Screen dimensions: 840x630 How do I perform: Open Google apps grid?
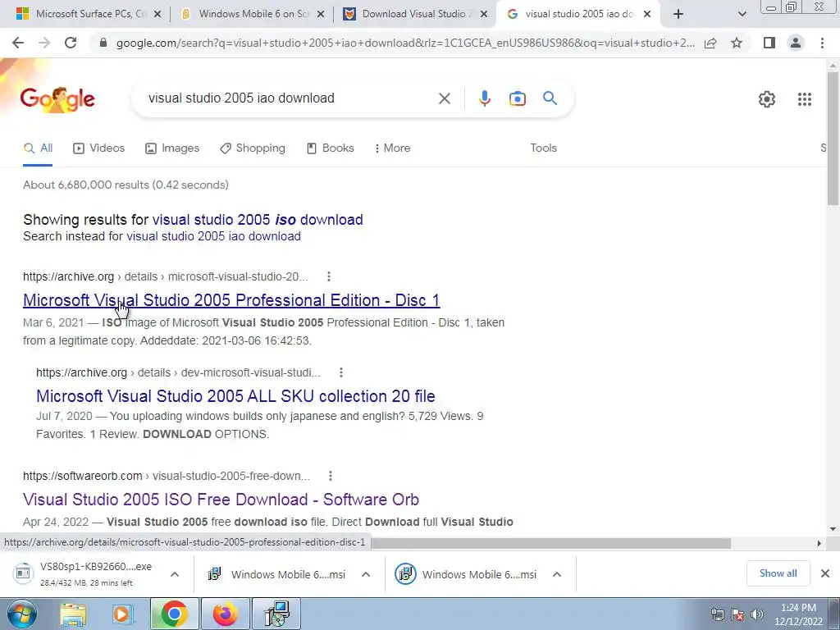click(x=804, y=99)
